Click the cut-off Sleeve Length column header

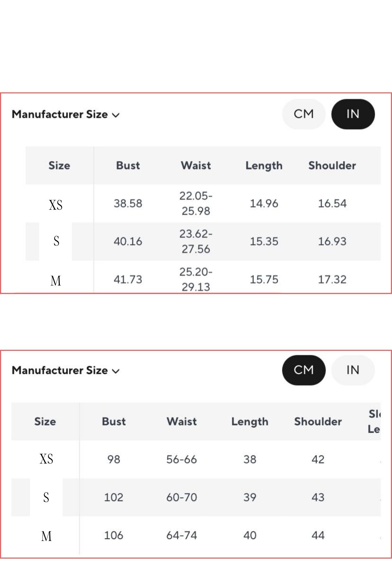click(x=374, y=421)
